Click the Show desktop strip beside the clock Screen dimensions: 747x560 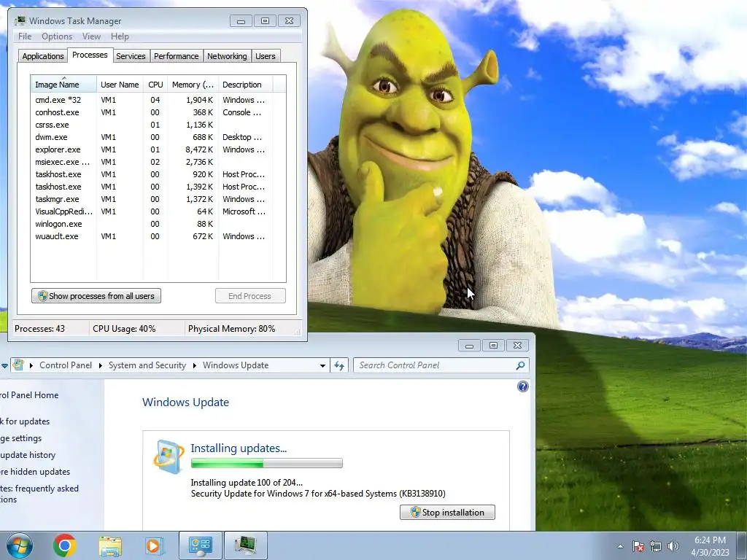(742, 545)
